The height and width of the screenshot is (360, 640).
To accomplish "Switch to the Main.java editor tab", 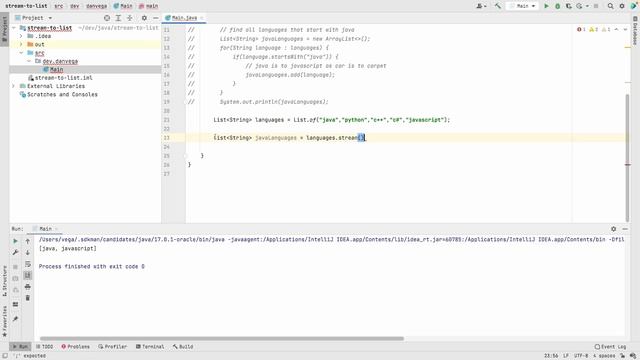I will [x=184, y=18].
